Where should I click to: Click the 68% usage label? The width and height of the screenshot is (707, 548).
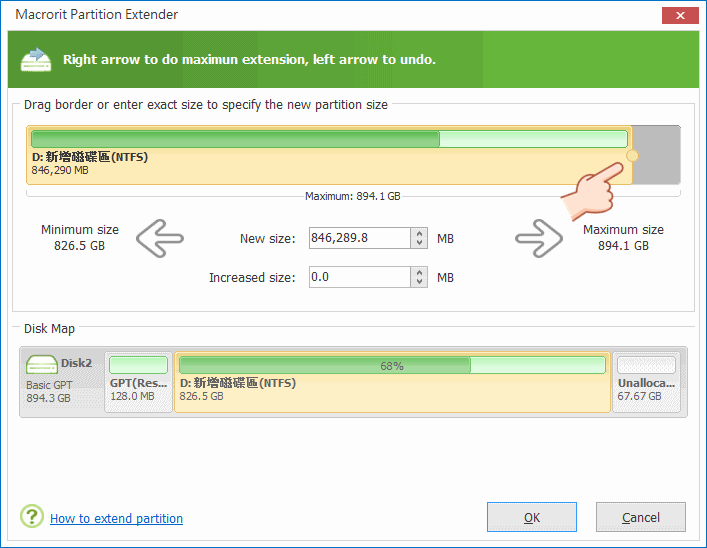coord(392,366)
